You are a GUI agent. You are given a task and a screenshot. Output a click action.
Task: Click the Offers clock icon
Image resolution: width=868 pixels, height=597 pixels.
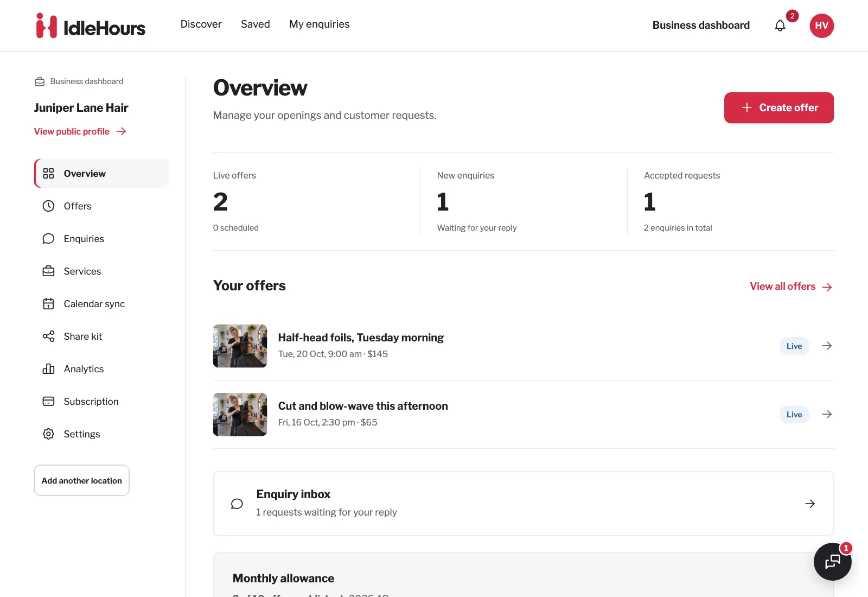(48, 206)
